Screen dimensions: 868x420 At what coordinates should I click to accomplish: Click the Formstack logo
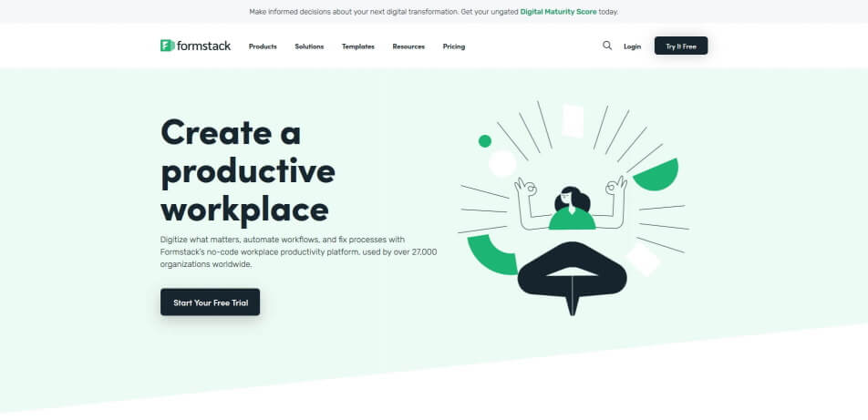[x=195, y=46]
